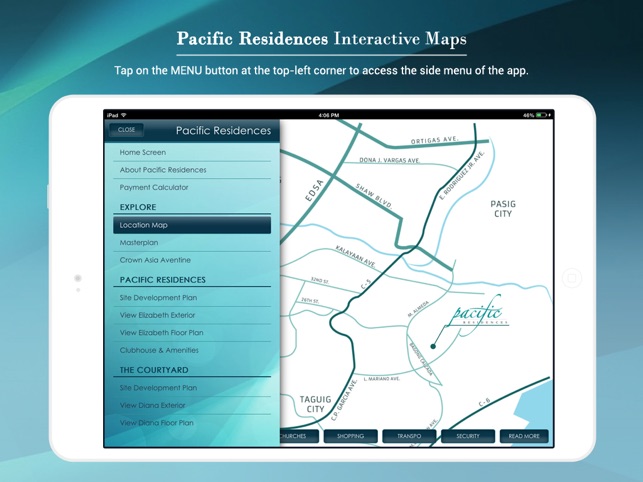Image resolution: width=643 pixels, height=482 pixels.
Task: Tap the SHAW BLVD. road label
Action: pyautogui.click(x=374, y=196)
